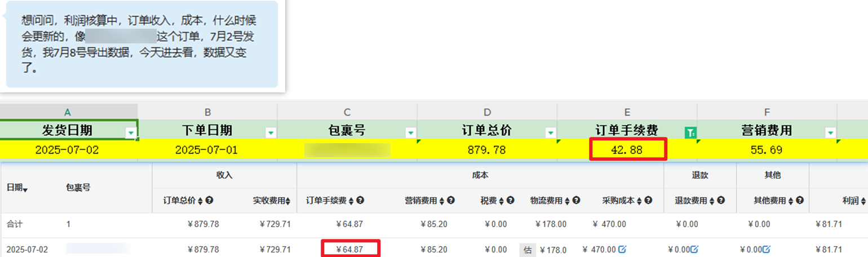
Task: Select spreadsheet cell 2025-07-01 under 下单日期
Action: click(x=208, y=150)
